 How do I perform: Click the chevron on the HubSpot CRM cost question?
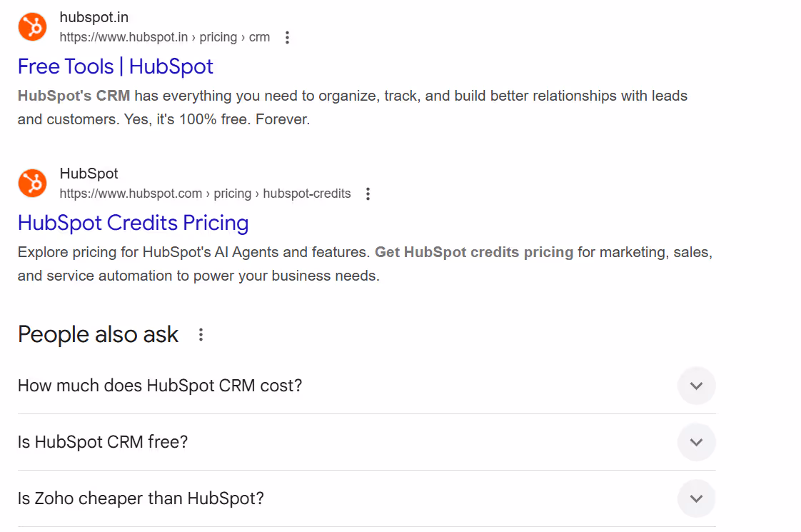696,386
